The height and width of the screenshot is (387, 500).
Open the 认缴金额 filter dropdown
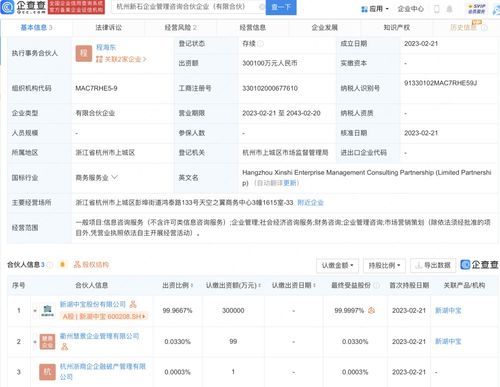click(337, 265)
